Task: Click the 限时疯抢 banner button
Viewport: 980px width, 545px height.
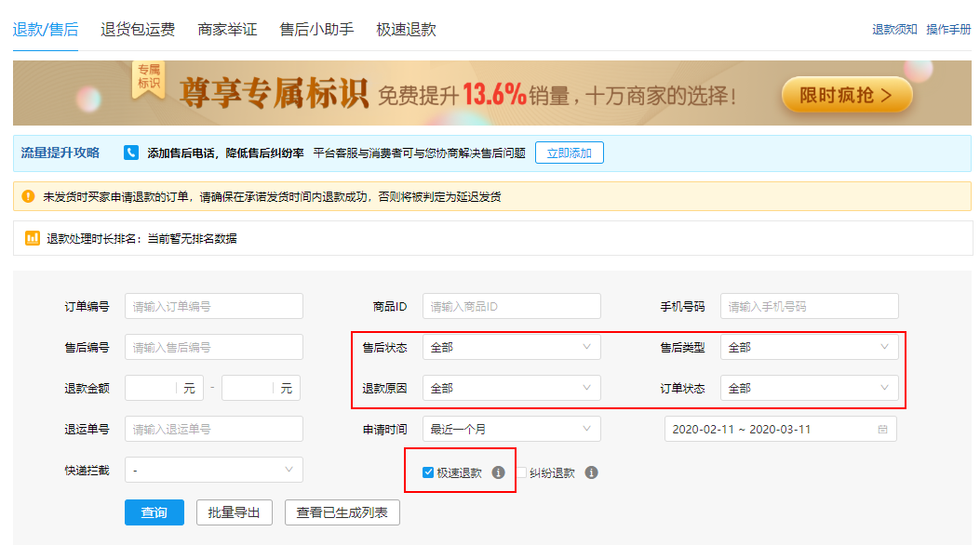Action: tap(846, 95)
